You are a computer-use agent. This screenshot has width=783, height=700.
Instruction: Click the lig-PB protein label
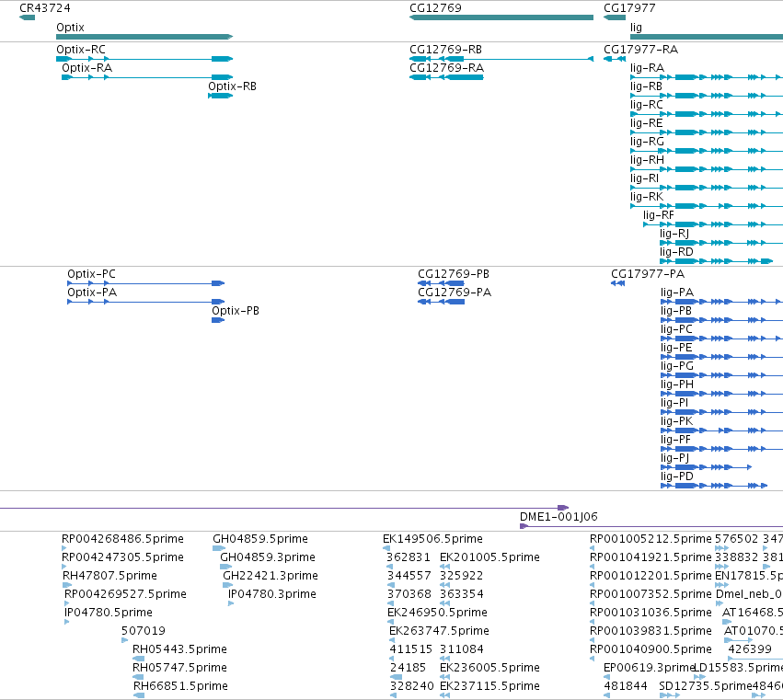[x=676, y=311]
